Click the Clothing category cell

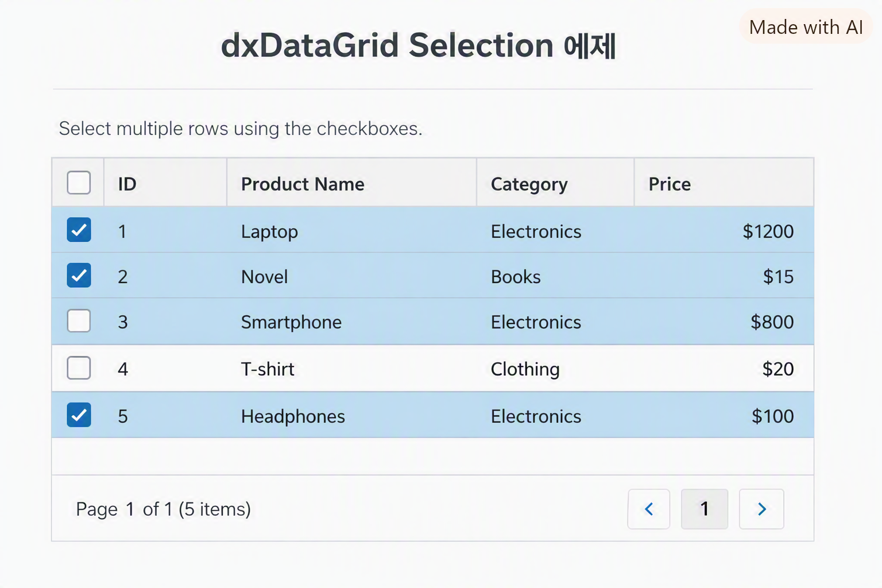click(555, 369)
